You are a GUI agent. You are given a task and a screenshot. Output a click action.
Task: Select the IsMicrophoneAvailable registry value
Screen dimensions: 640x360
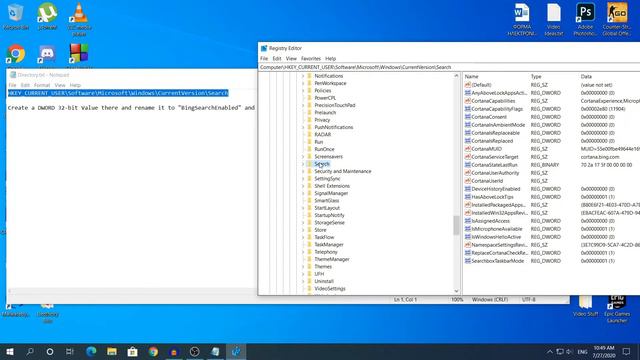(497, 229)
